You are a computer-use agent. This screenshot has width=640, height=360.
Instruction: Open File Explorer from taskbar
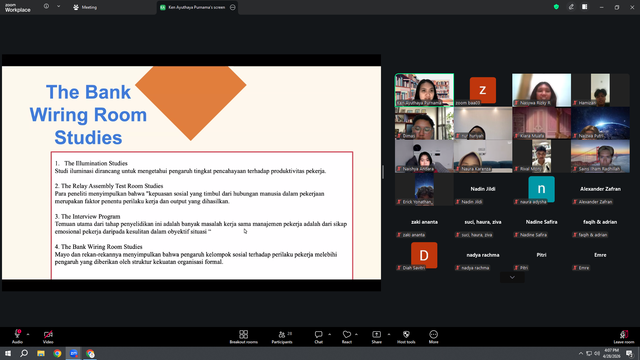coord(41,353)
